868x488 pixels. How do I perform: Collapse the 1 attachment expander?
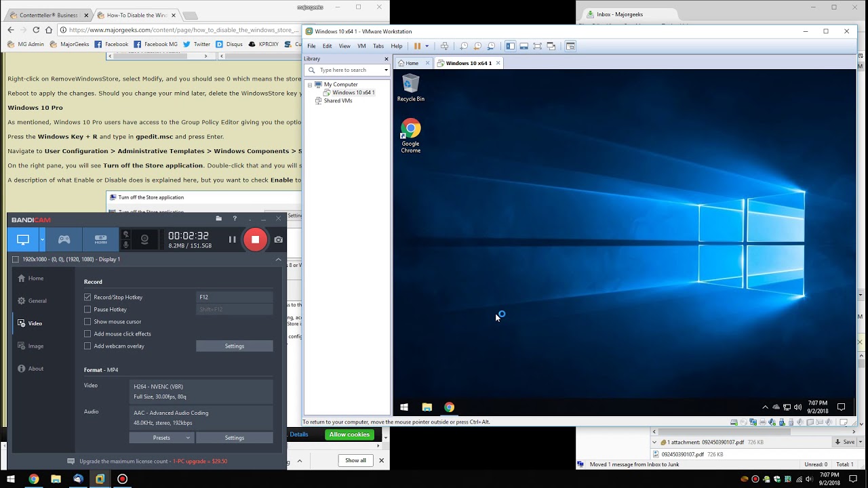(x=654, y=442)
